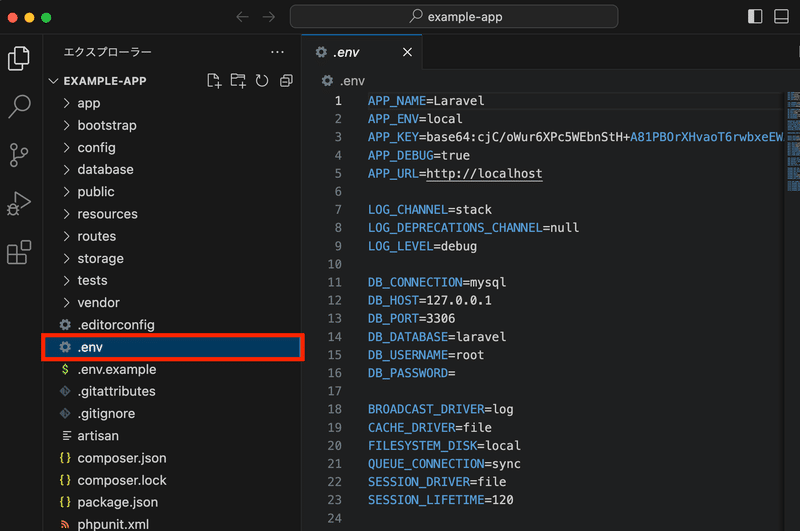
Task: Click the DB_PORT=3306 line
Action: 411,318
